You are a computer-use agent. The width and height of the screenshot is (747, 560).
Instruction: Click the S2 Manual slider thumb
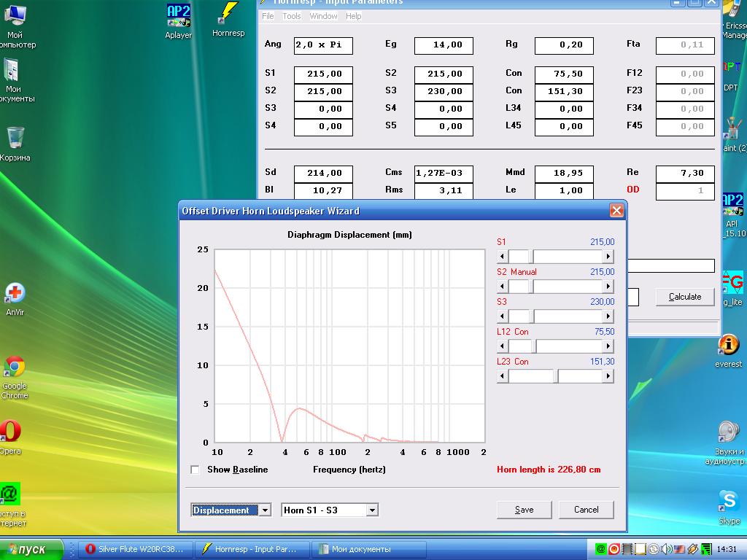[x=531, y=287]
